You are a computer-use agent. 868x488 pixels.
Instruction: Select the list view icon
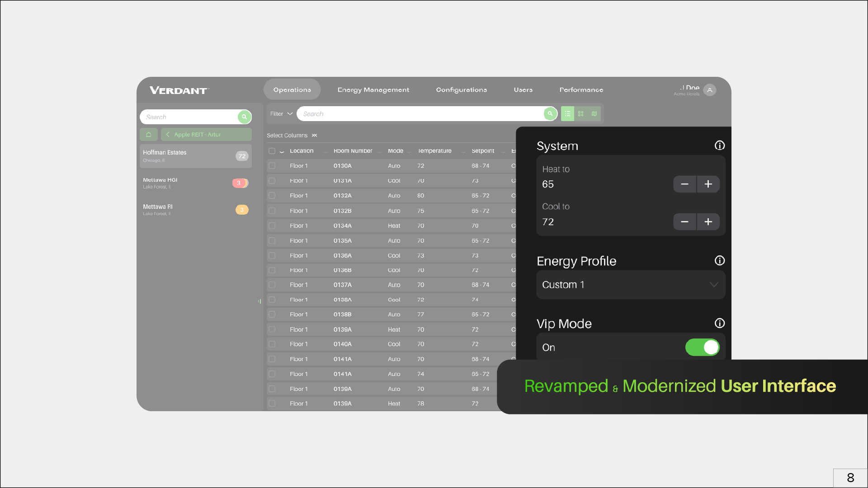point(567,114)
